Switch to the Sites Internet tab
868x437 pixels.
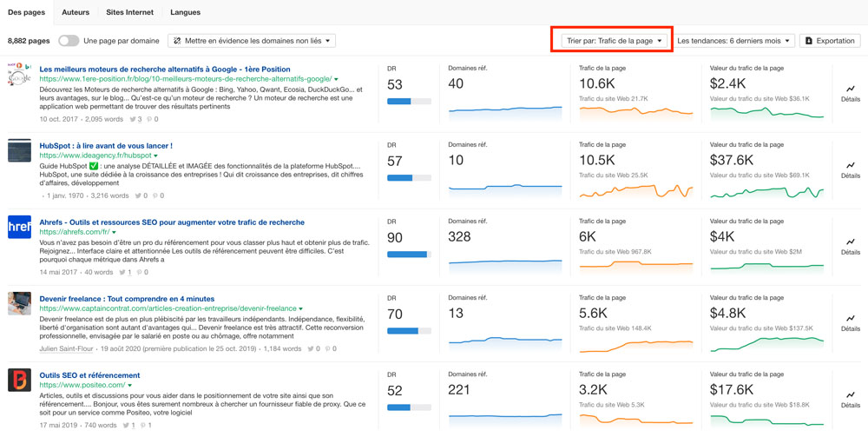pos(130,12)
